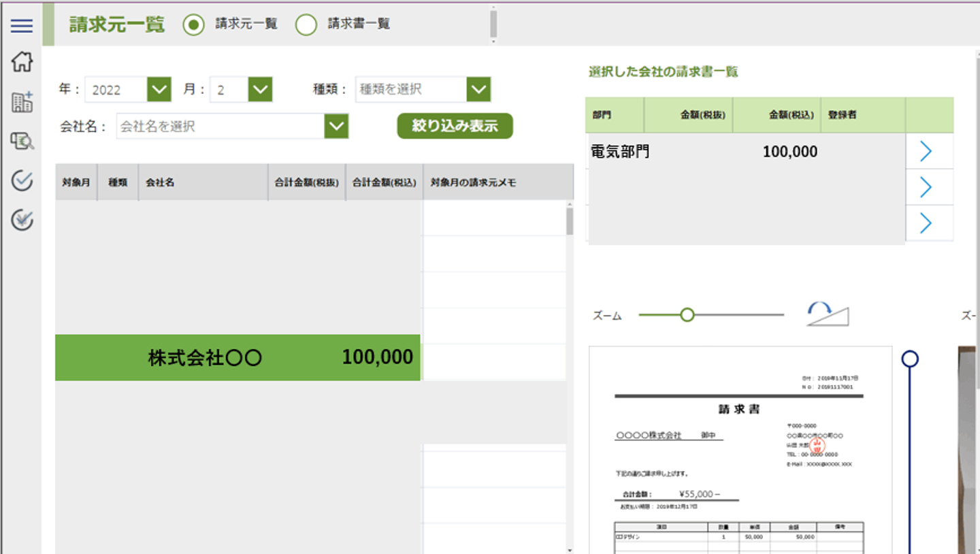Click the 会社名 column header
The height and width of the screenshot is (554, 980).
[x=202, y=182]
